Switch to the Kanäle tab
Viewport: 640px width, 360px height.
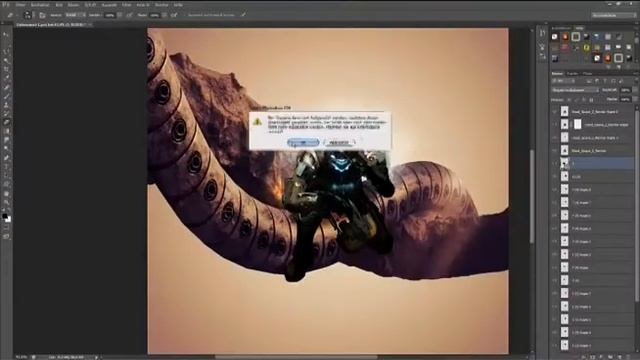573,73
